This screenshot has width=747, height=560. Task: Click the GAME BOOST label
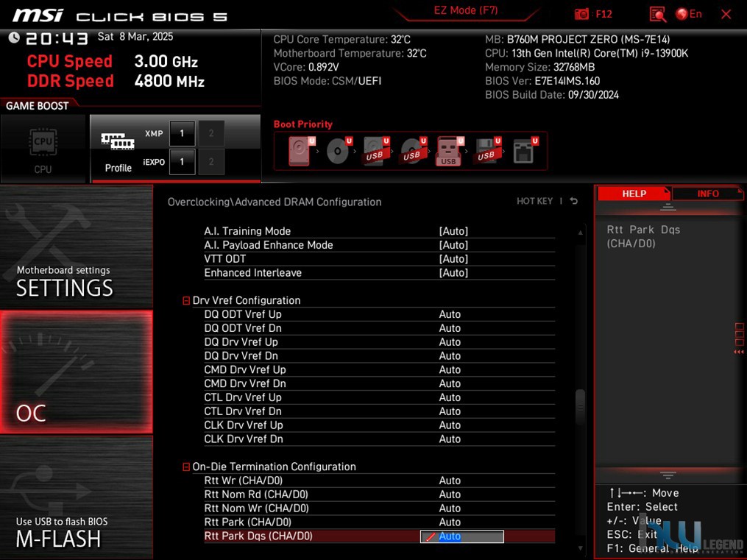coord(37,106)
